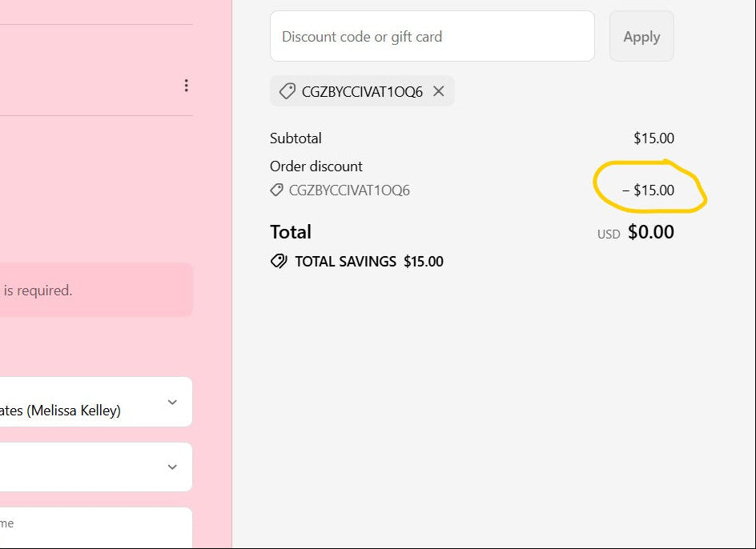
Task: Expand the dropdown below Melissa Kelley
Action: tap(172, 467)
